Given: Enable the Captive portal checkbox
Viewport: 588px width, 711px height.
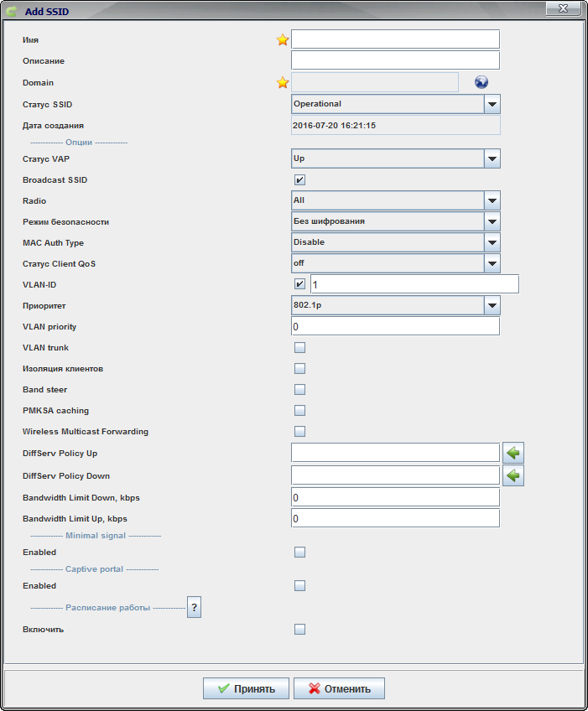Looking at the screenshot, I should 299,585.
